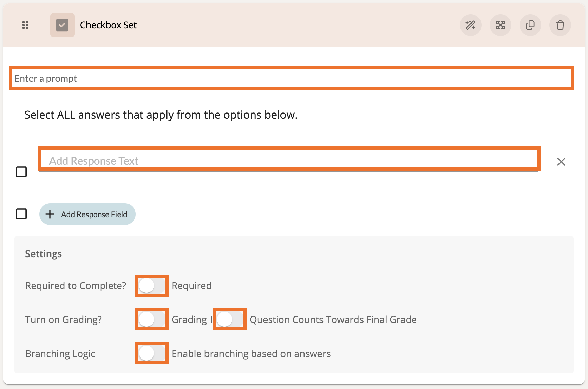Click the Checkbox Set title text
This screenshot has width=588, height=389.
[x=108, y=25]
